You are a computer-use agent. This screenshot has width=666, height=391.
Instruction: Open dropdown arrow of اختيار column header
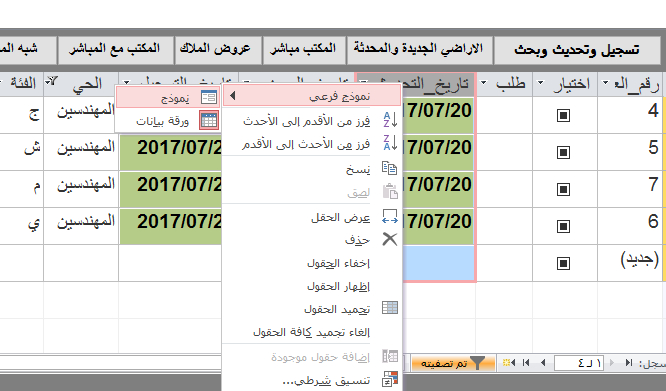point(541,83)
